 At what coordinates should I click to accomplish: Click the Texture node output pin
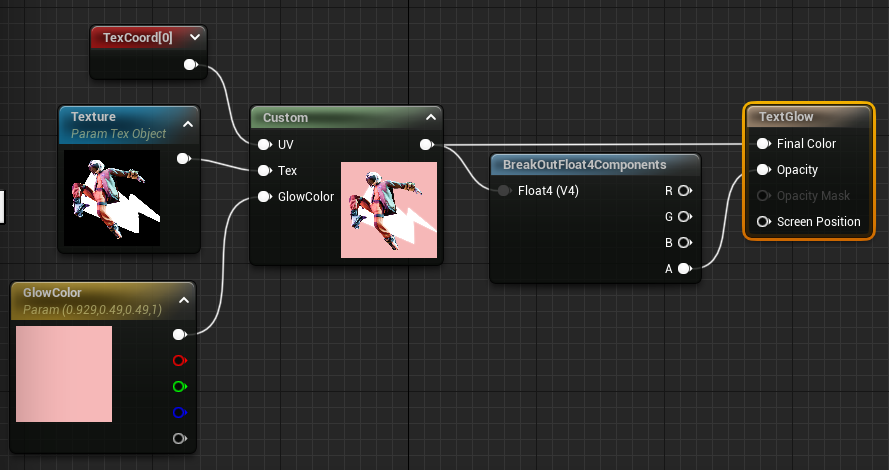point(183,158)
